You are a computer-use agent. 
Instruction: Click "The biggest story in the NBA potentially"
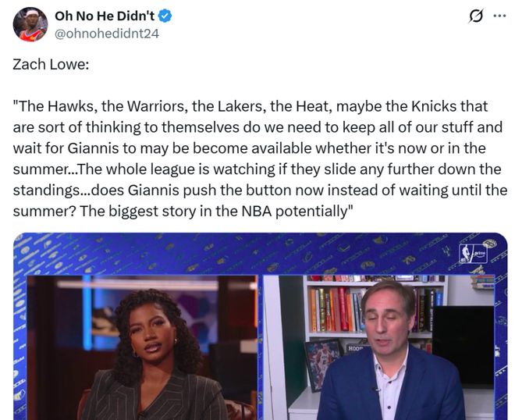pyautogui.click(x=215, y=212)
